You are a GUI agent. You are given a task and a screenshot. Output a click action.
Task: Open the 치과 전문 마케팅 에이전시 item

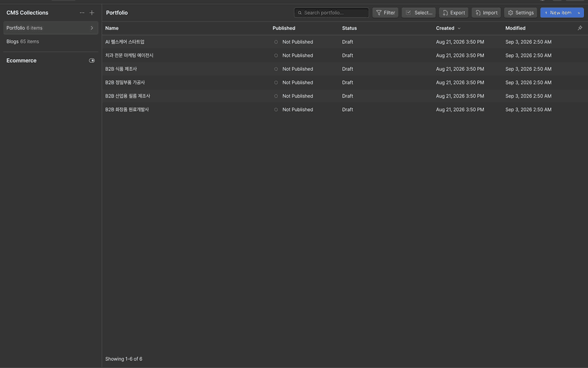(x=129, y=56)
